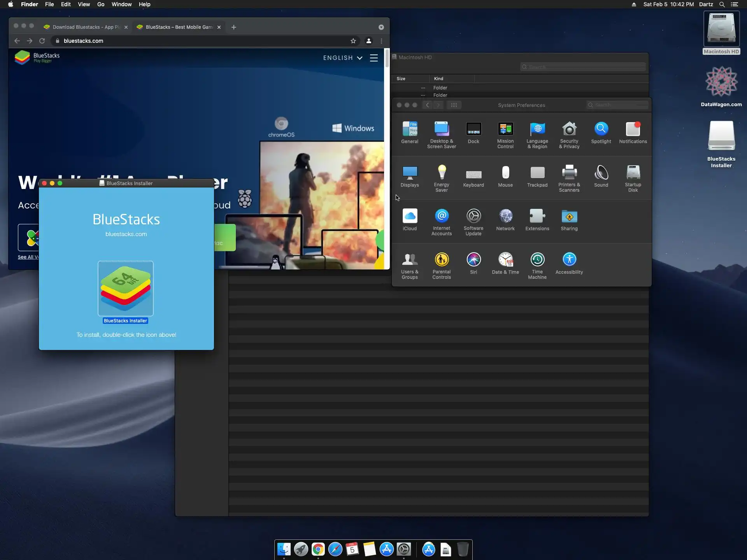Open the BlueStacks site hamburger menu
The height and width of the screenshot is (560, 747).
coord(373,58)
